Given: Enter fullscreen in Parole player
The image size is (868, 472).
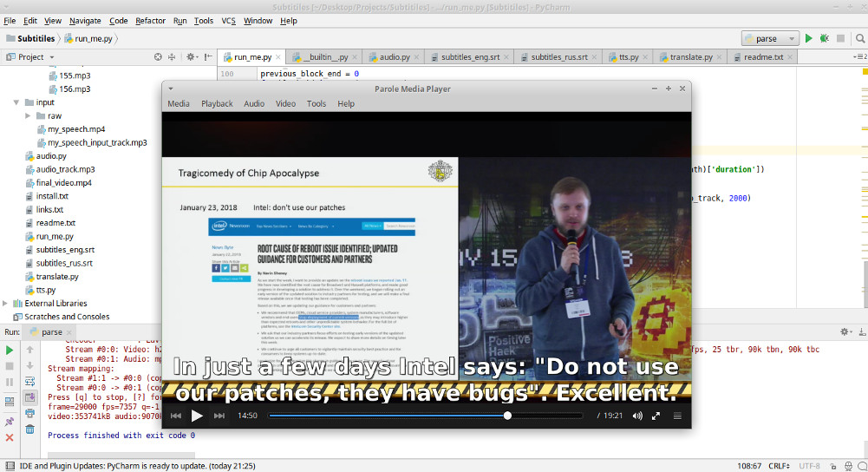Looking at the screenshot, I should [x=656, y=416].
